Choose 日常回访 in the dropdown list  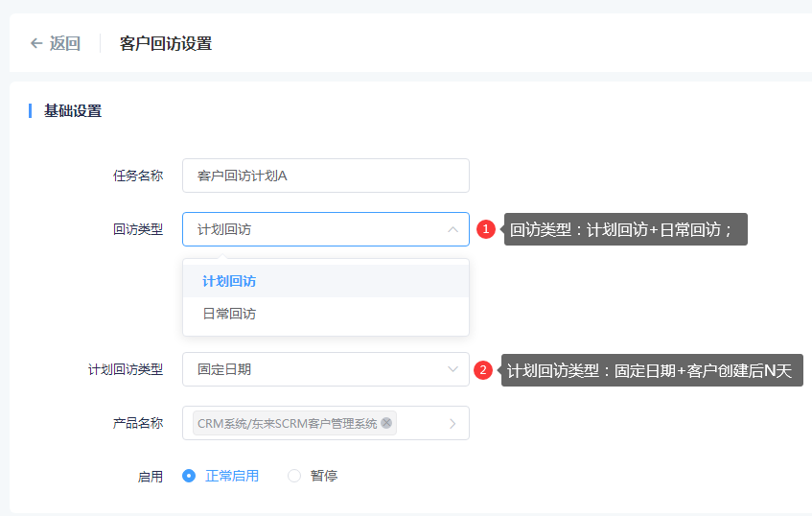point(326,314)
